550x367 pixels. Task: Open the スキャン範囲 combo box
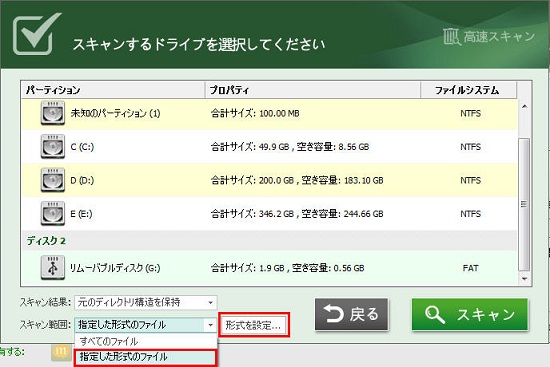[146, 325]
